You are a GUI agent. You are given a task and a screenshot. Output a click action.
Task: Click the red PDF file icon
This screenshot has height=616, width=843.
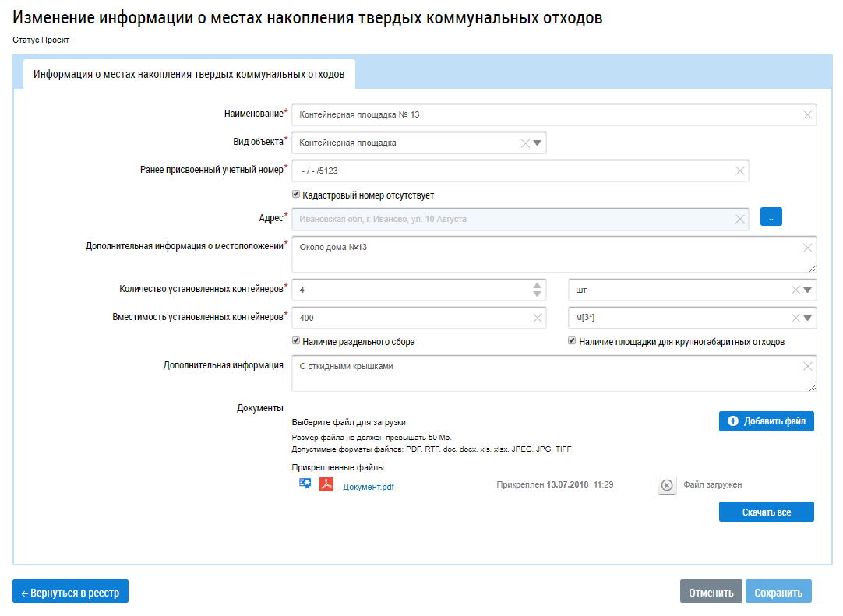(x=326, y=484)
